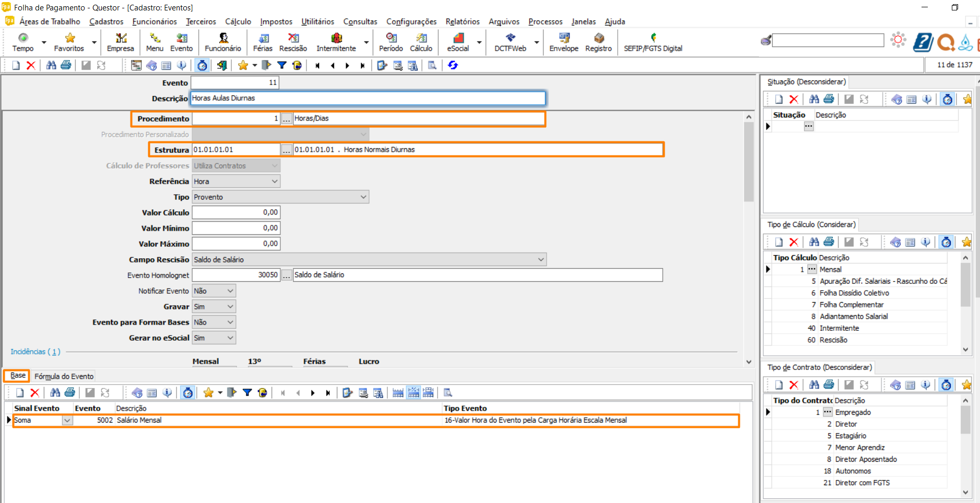The width and height of the screenshot is (980, 503).
Task: Click the Favoritos star icon
Action: (69, 42)
